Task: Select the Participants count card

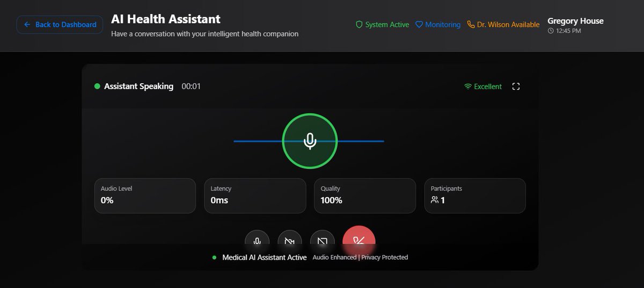Action: (x=475, y=196)
